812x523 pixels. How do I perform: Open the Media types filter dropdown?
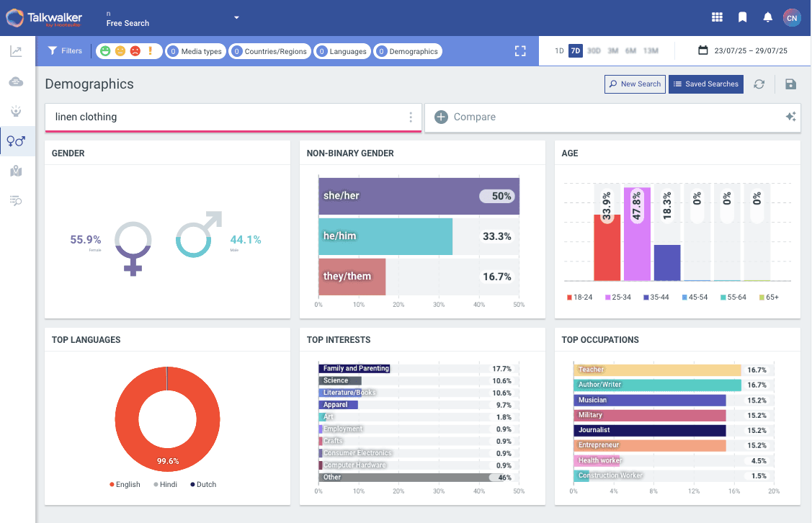click(195, 51)
